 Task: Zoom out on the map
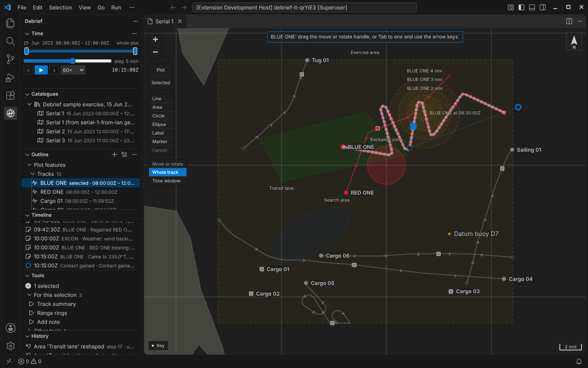point(155,52)
